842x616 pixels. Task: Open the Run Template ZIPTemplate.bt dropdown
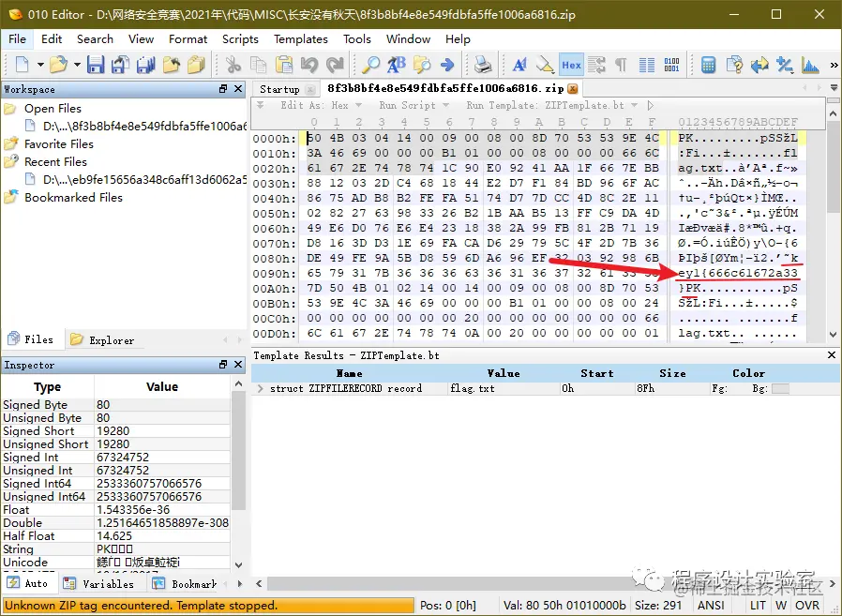click(x=552, y=105)
